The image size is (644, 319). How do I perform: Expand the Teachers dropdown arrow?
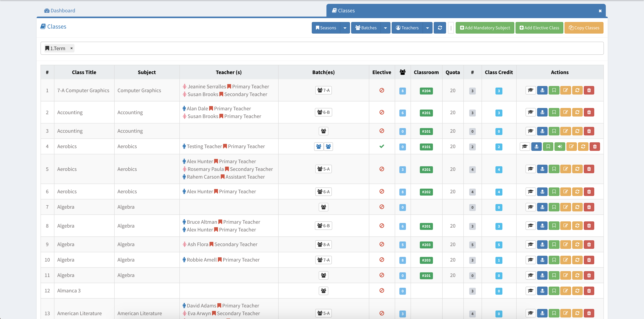point(428,28)
